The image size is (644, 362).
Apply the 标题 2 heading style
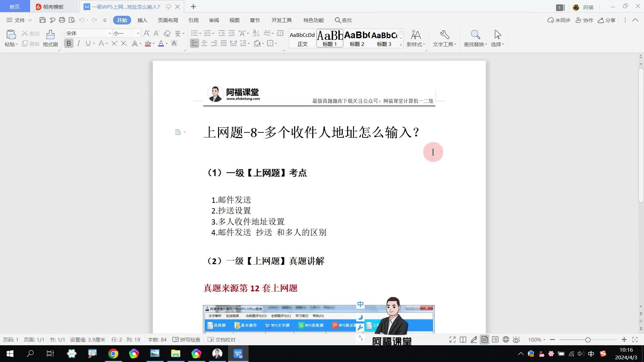(x=357, y=39)
